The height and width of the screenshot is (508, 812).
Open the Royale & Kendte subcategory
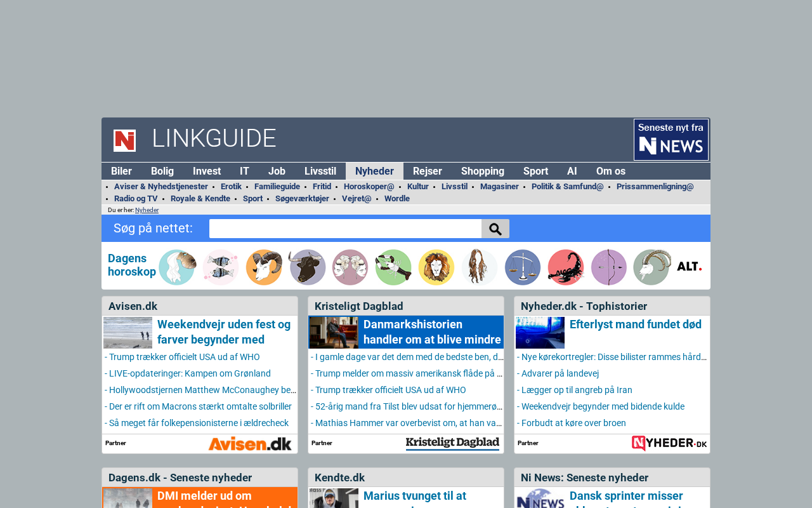click(200, 199)
